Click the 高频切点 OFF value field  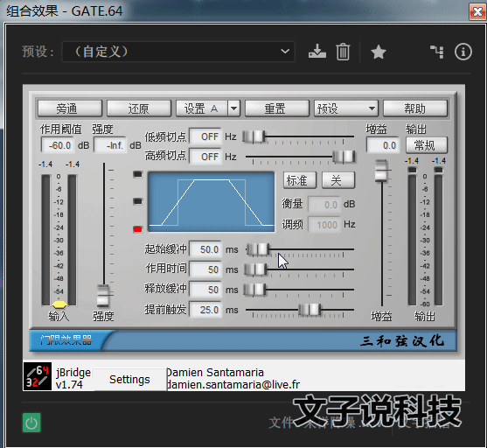click(205, 156)
